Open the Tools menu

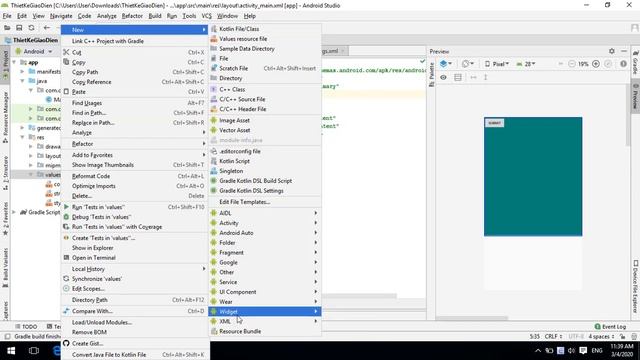coord(189,16)
